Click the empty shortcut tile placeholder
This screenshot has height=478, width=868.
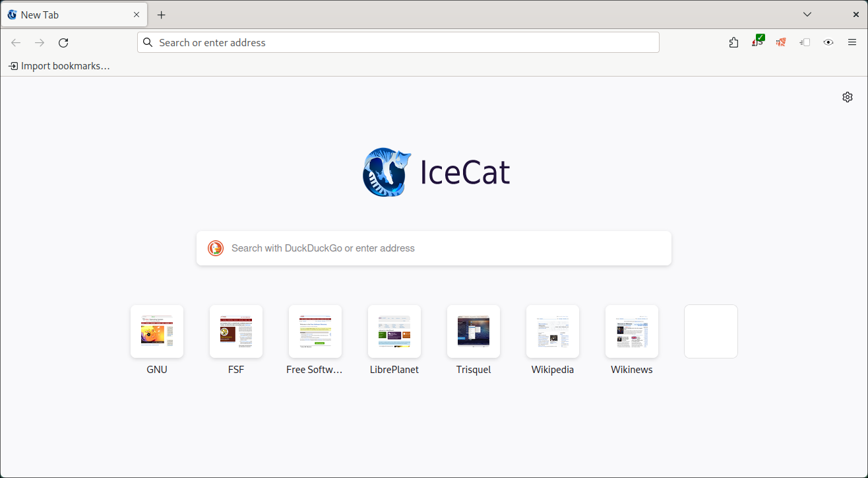coord(711,331)
